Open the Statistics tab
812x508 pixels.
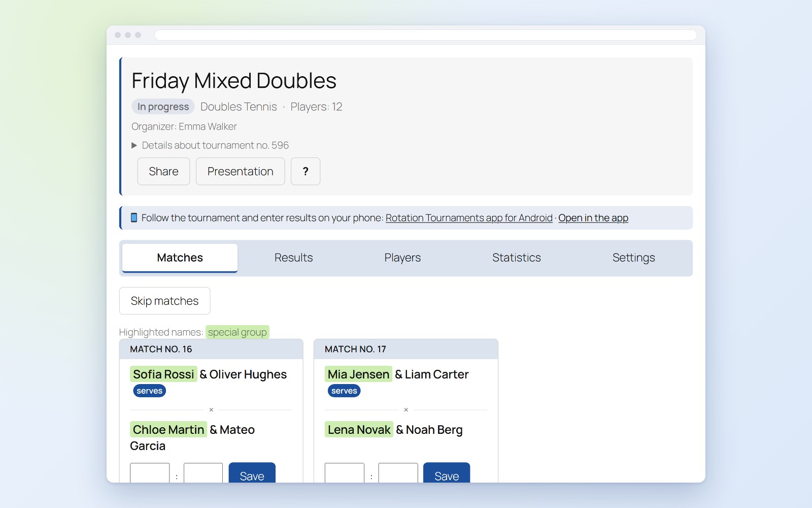(517, 258)
